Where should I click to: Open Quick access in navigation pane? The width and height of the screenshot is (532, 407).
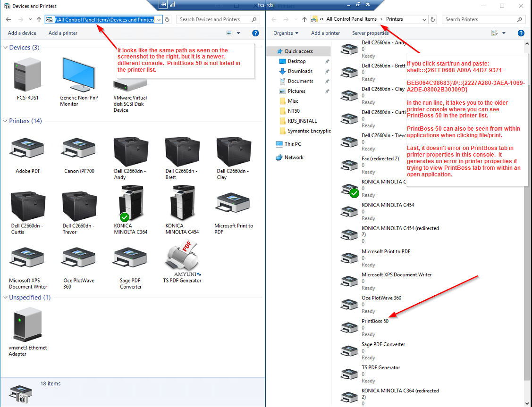(x=298, y=51)
